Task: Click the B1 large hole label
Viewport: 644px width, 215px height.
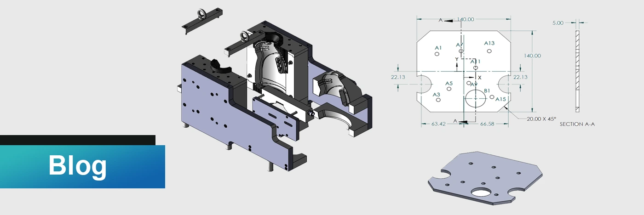Action: 488,91
